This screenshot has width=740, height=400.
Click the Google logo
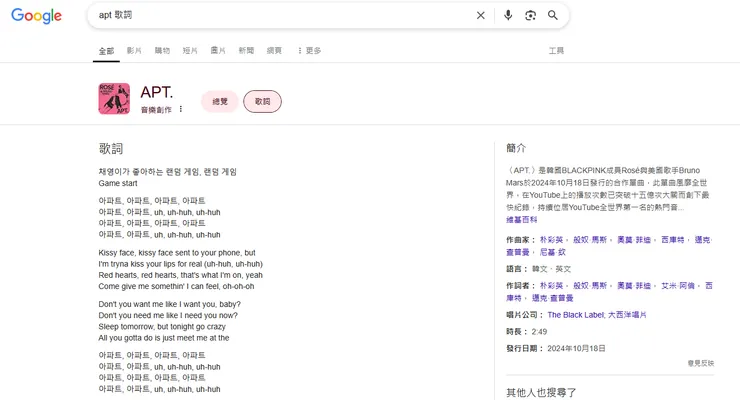click(x=36, y=16)
